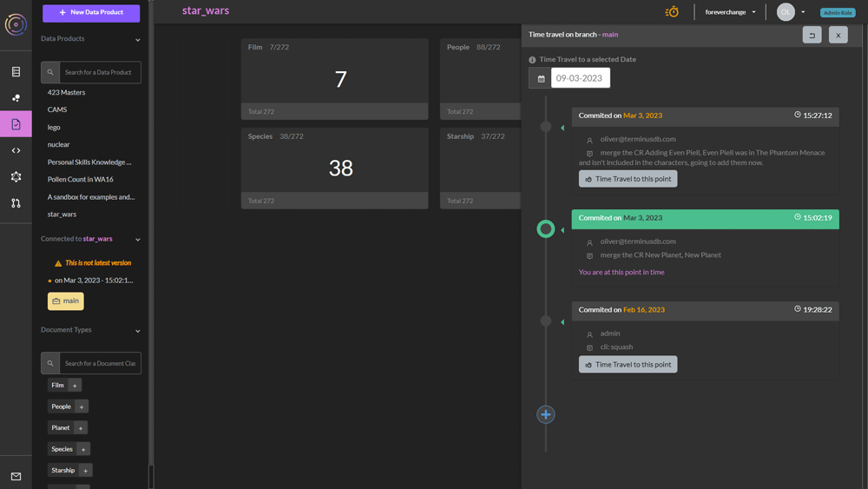This screenshot has width=868, height=489.
Task: Open the code/GraphQL sidebar icon
Action: click(x=16, y=150)
